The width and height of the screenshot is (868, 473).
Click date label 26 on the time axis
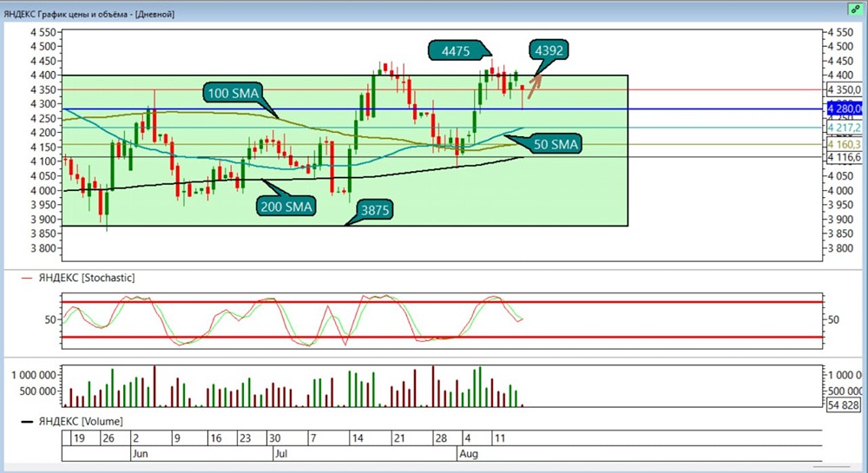(108, 438)
